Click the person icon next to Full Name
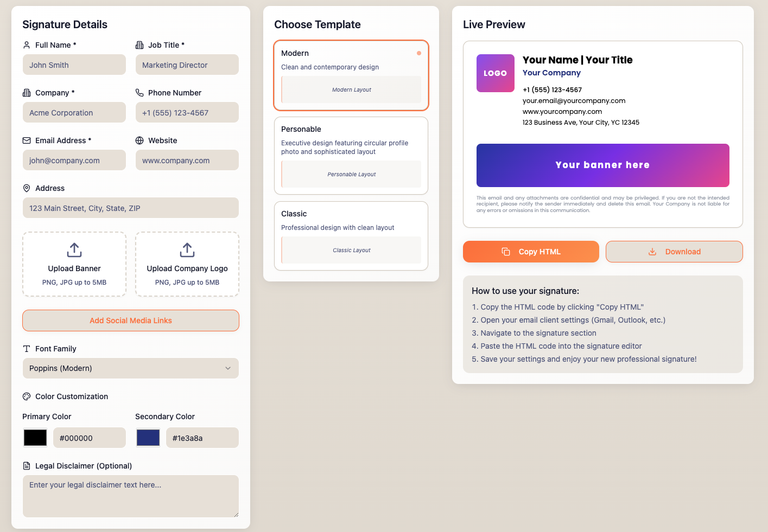Screen dimensions: 768x532 tap(26, 45)
